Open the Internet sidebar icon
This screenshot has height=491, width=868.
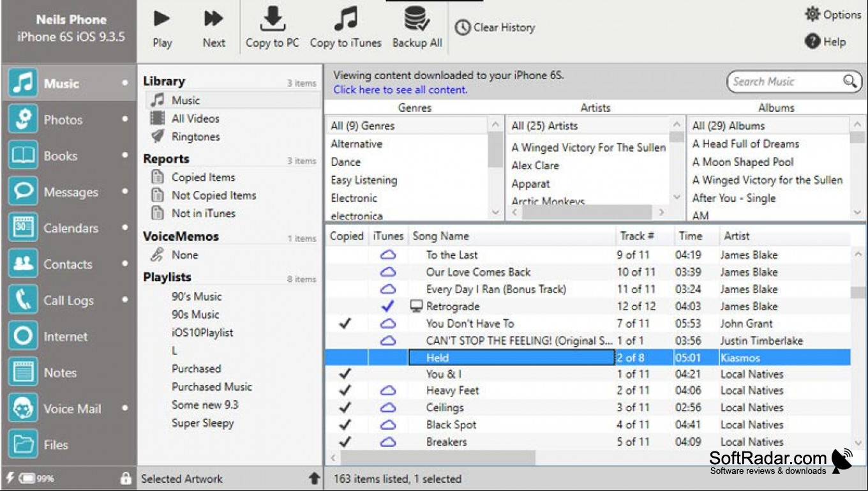[23, 336]
